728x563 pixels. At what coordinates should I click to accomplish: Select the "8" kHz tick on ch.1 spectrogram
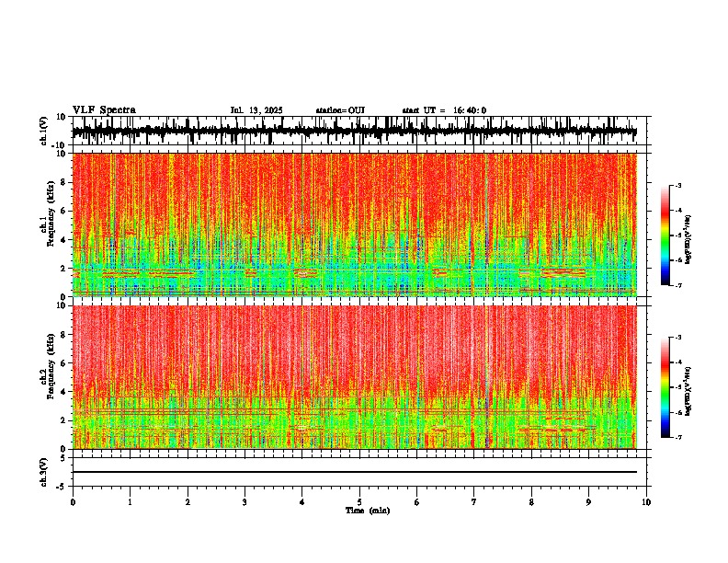pos(64,182)
